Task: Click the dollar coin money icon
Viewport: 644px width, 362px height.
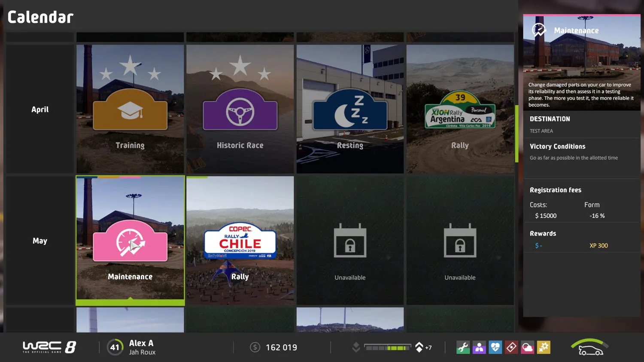Action: tap(255, 347)
